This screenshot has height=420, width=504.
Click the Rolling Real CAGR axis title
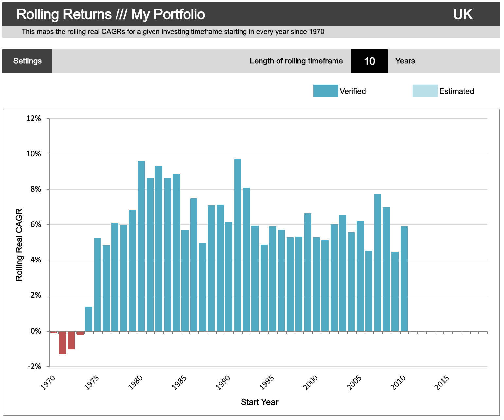click(x=19, y=245)
